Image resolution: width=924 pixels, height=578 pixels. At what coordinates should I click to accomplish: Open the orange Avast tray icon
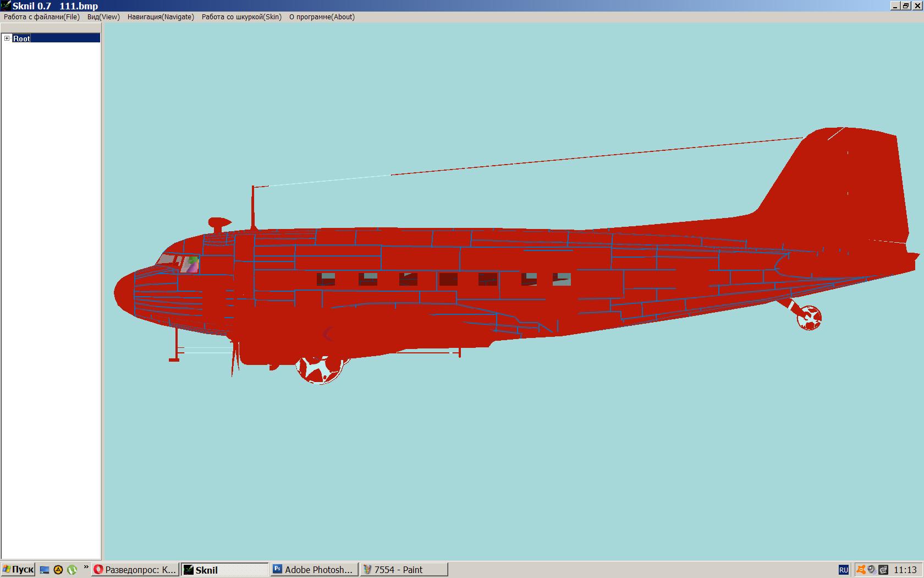click(x=861, y=570)
